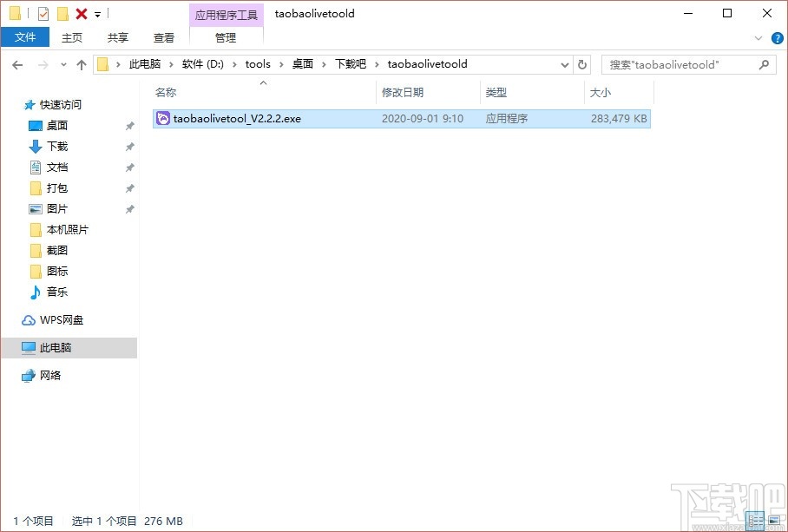
Task: Toggle the details view in status bar
Action: pyautogui.click(x=755, y=518)
